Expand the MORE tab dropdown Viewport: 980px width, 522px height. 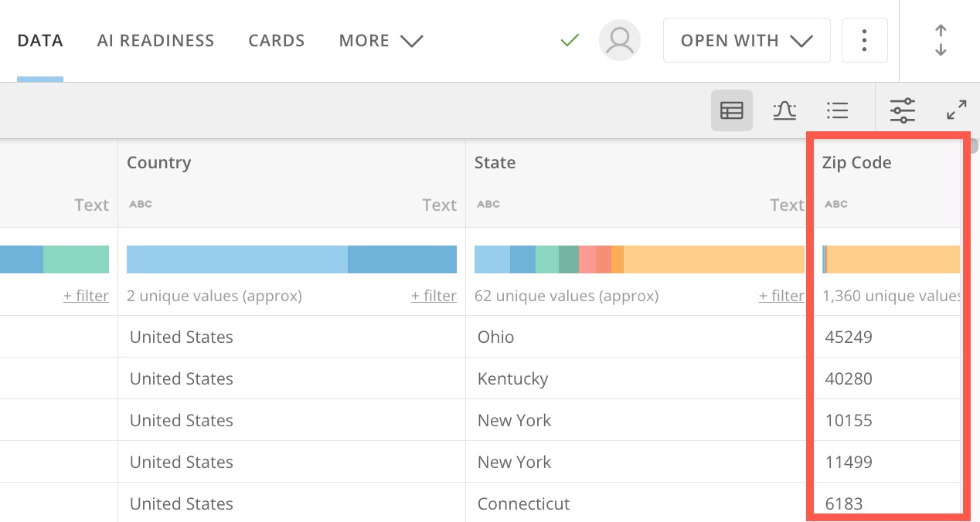[x=381, y=40]
